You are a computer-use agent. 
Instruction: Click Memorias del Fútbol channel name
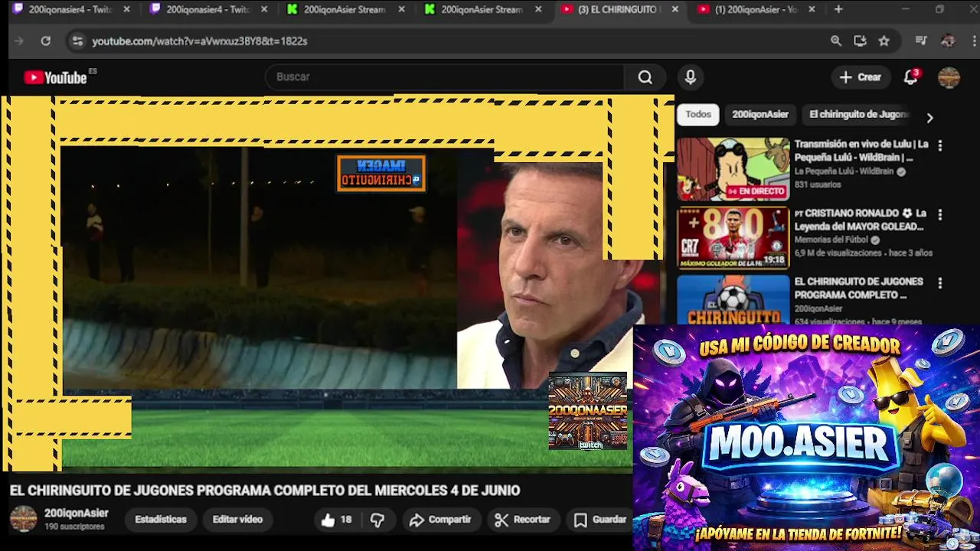pyautogui.click(x=832, y=240)
